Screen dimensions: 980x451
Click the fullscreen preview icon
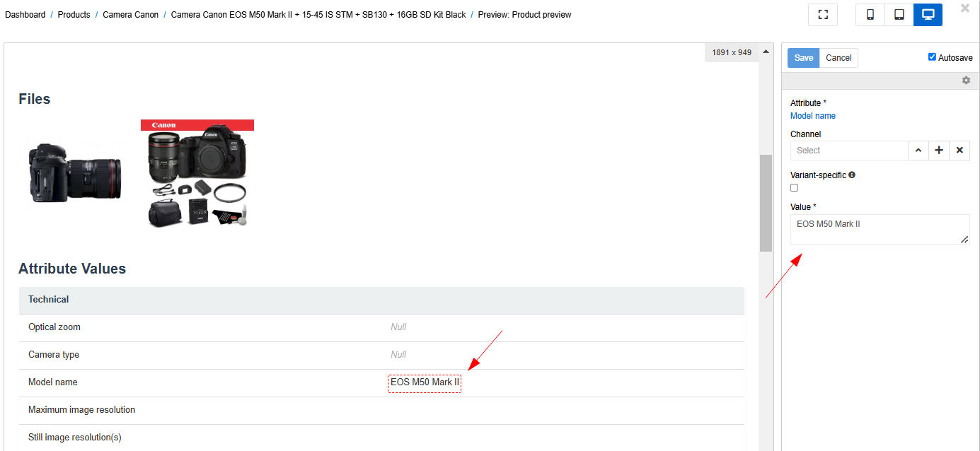(x=823, y=15)
